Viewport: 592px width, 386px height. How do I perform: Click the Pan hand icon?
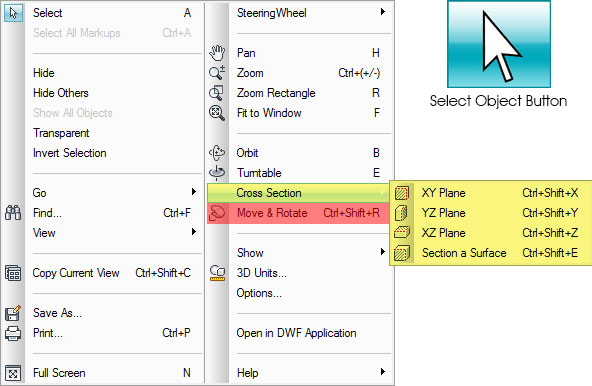pos(217,53)
